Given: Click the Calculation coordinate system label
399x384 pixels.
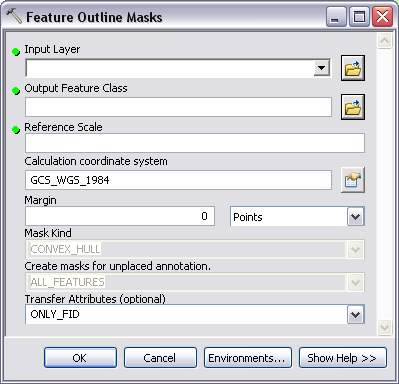Looking at the screenshot, I should (x=96, y=161).
